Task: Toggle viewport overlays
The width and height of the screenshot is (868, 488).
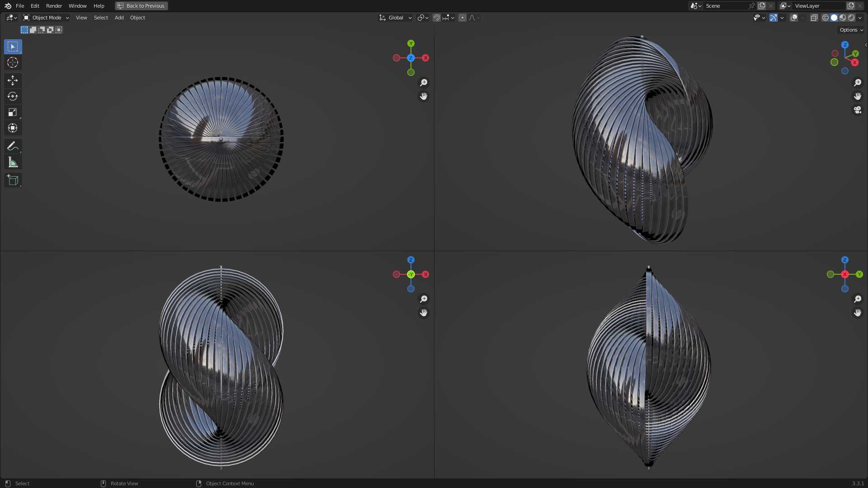Action: tap(794, 18)
